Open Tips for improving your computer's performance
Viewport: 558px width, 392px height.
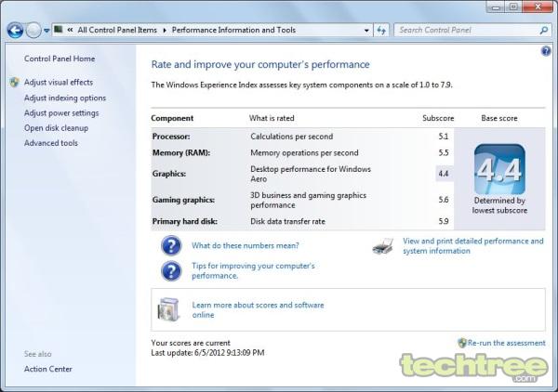point(253,271)
